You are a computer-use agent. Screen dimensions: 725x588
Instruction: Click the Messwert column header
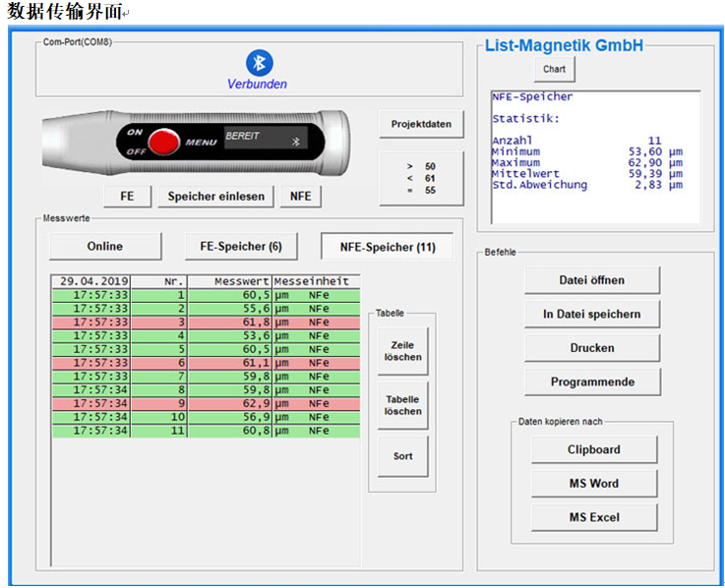(x=229, y=281)
